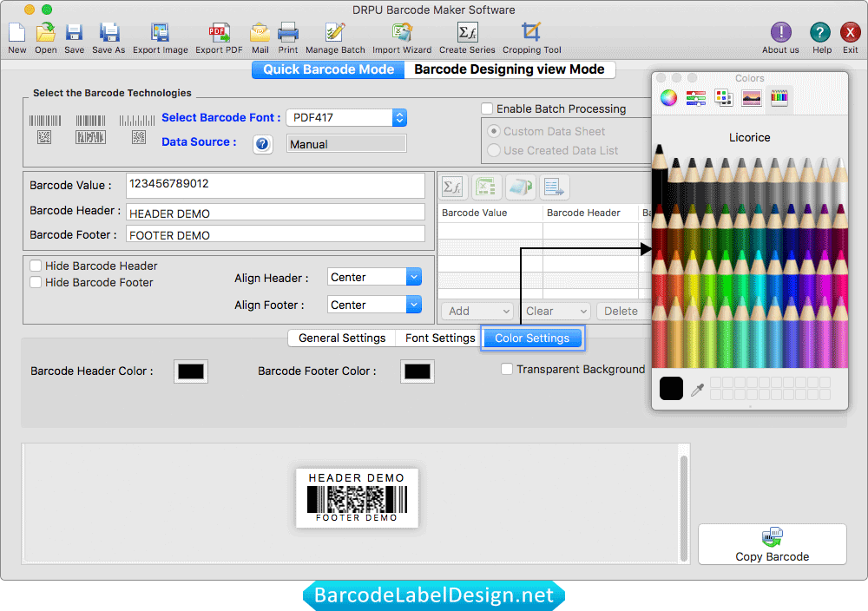868x611 pixels.
Task: Click the current black color well in Colors panel
Action: pyautogui.click(x=672, y=389)
